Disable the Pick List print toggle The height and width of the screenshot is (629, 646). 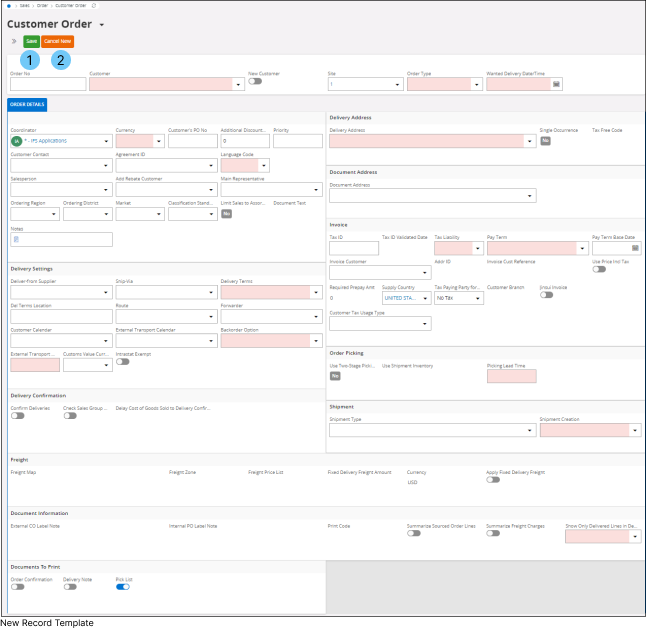pos(122,587)
